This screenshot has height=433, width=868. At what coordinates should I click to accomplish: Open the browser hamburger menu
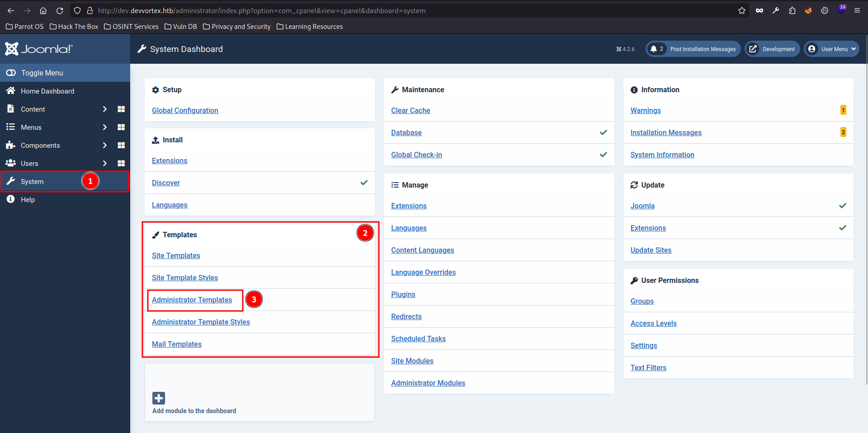(857, 10)
